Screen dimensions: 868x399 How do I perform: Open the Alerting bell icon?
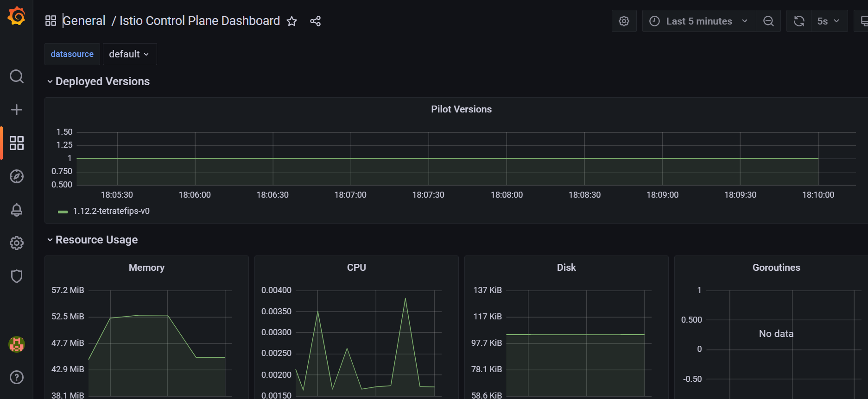[17, 210]
